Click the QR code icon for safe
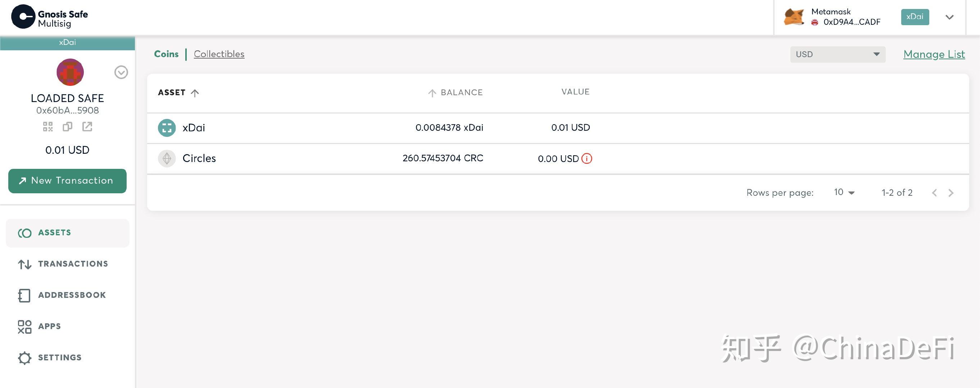This screenshot has height=388, width=980. pyautogui.click(x=47, y=126)
